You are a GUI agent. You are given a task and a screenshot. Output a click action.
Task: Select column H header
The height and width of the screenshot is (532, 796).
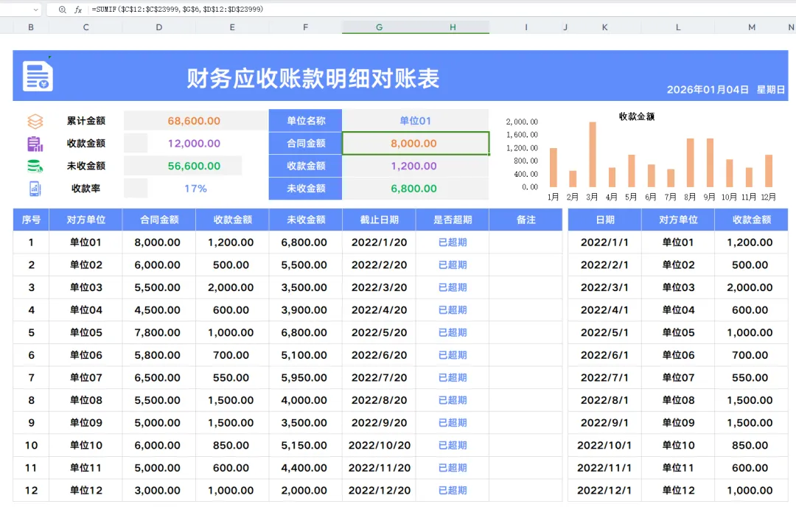pos(453,27)
